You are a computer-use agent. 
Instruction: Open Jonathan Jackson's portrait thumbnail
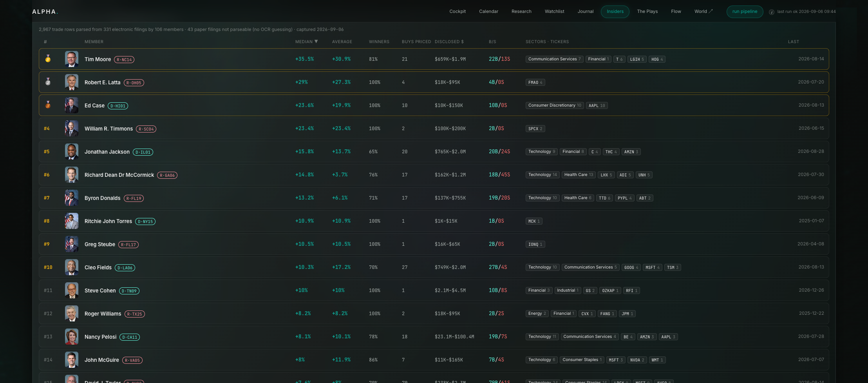(x=72, y=152)
